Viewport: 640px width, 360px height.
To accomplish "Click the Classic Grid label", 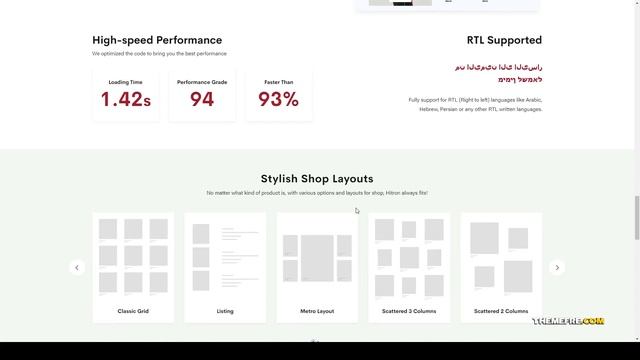I will point(133,311).
